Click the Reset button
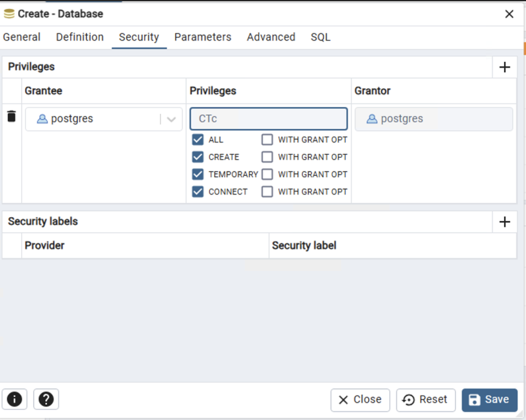 426,399
